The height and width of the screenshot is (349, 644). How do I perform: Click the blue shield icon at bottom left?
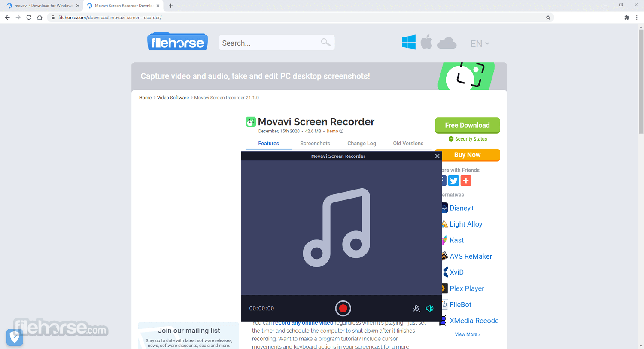pos(15,337)
